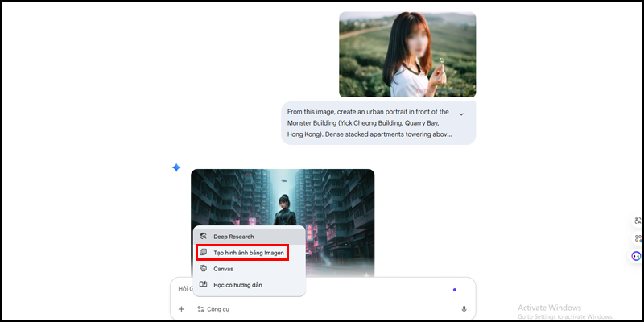Image resolution: width=644 pixels, height=322 pixels.
Task: Click the screenshot capture icon at right edge
Action: click(x=638, y=221)
